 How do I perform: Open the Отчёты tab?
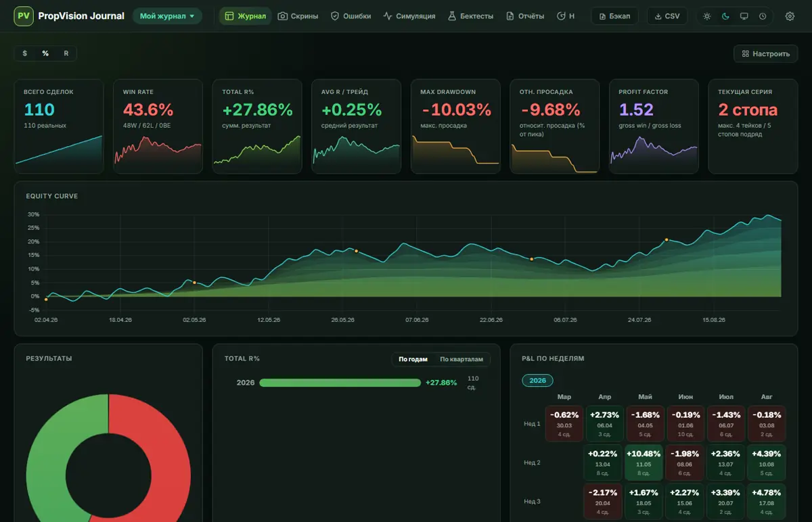pos(525,16)
